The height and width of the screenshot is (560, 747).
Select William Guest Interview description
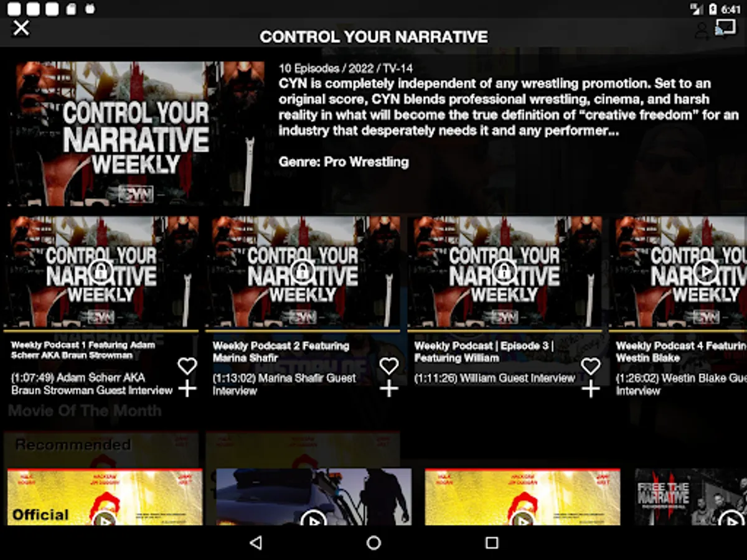[495, 378]
